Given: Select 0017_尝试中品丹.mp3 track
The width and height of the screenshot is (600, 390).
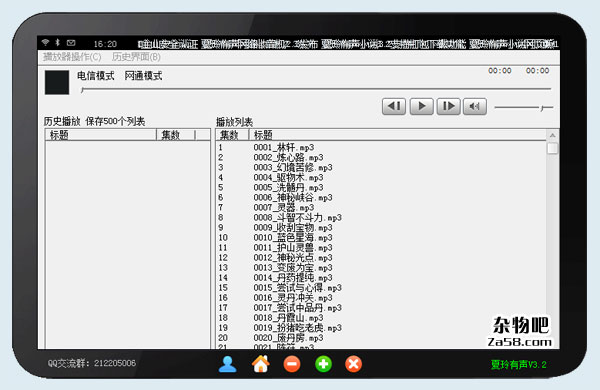Looking at the screenshot, I should 298,308.
